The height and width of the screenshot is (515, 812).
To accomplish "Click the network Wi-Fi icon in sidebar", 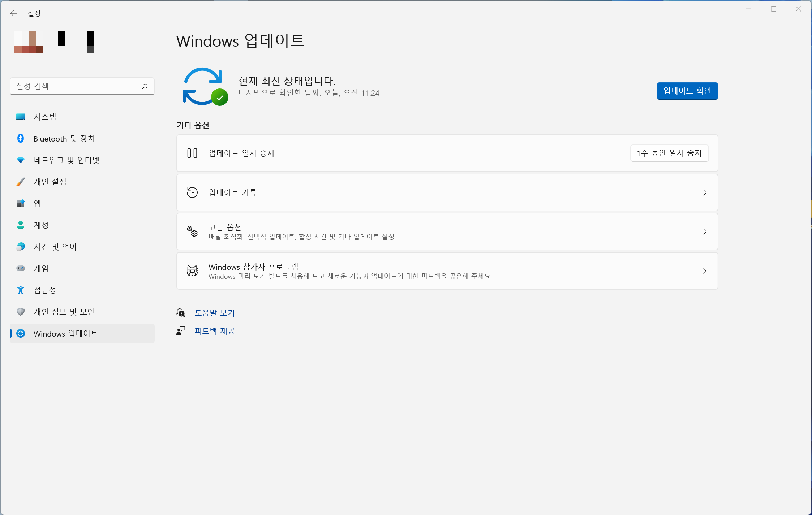I will 21,160.
